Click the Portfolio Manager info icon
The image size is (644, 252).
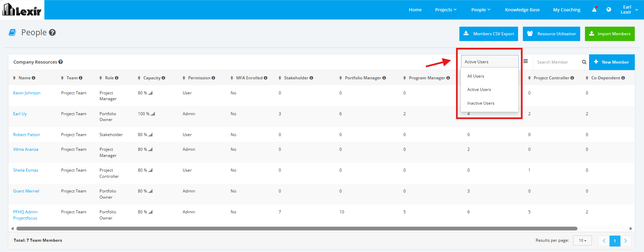pyautogui.click(x=384, y=78)
